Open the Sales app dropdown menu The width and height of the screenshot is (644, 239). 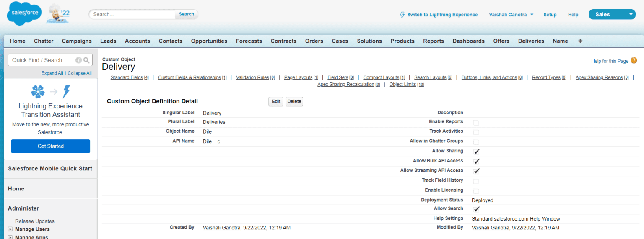(612, 14)
